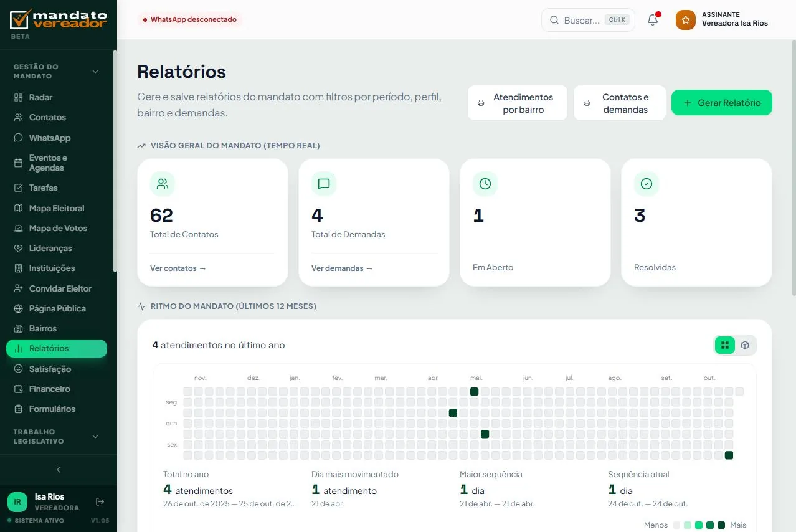Click the logout icon beside Isa Rios
The width and height of the screenshot is (796, 532).
tap(100, 502)
